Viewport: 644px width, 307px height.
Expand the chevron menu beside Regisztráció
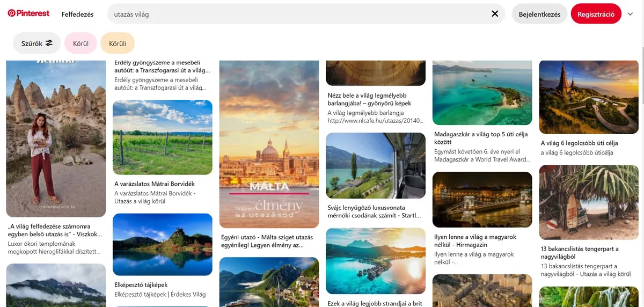630,14
